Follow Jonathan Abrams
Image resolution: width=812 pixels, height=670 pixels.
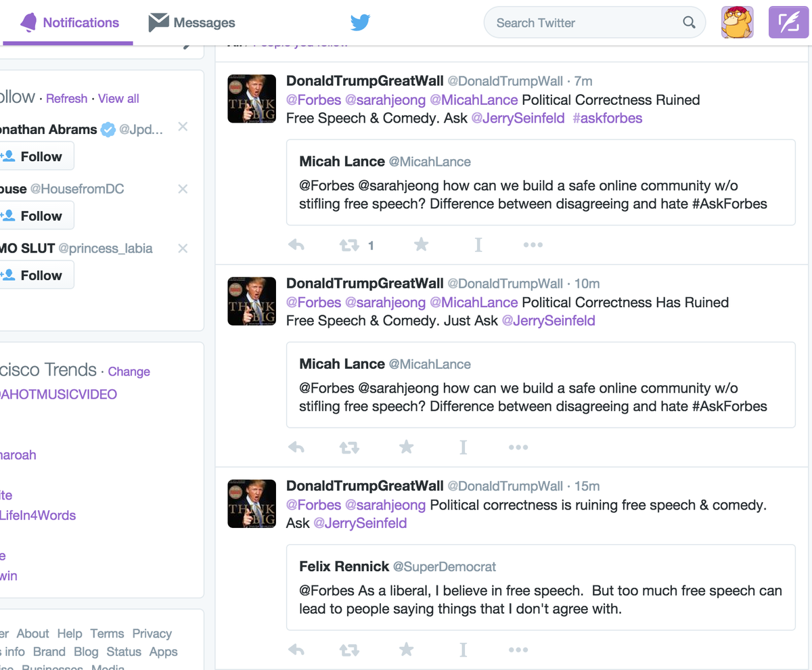pos(37,156)
